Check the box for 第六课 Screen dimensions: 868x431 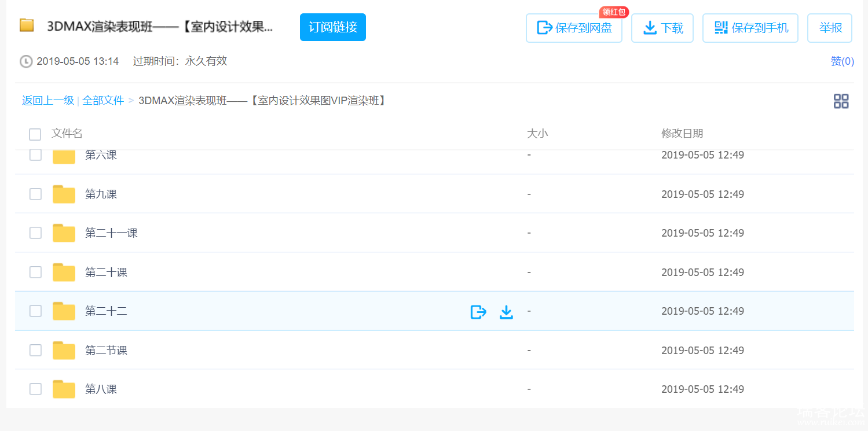[x=35, y=154]
